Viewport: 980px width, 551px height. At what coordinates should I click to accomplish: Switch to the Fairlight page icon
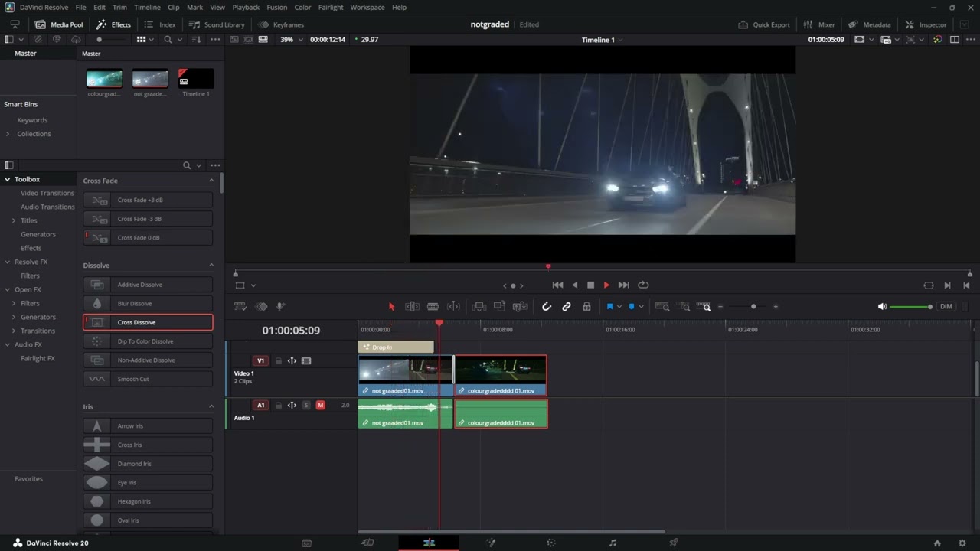(612, 543)
